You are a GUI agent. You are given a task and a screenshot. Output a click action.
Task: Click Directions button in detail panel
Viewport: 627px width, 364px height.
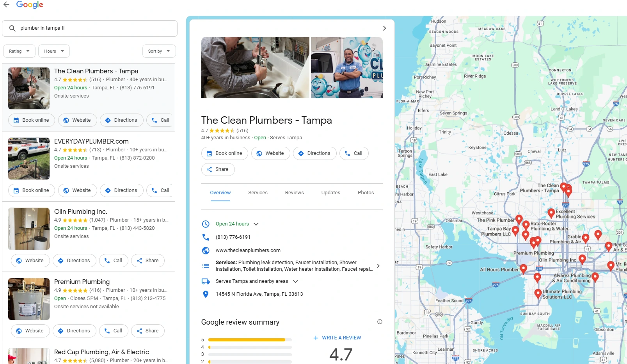coord(314,153)
